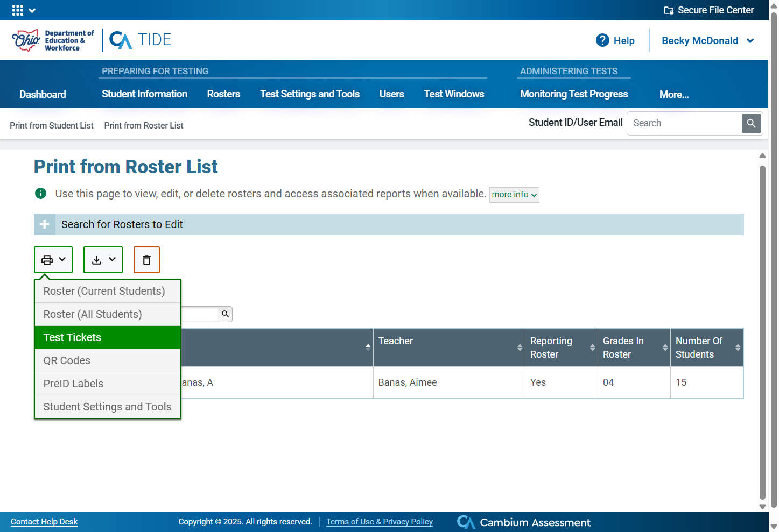Screen dimensions: 779x532
Task: Choose QR Codes from print menu
Action: (108, 360)
